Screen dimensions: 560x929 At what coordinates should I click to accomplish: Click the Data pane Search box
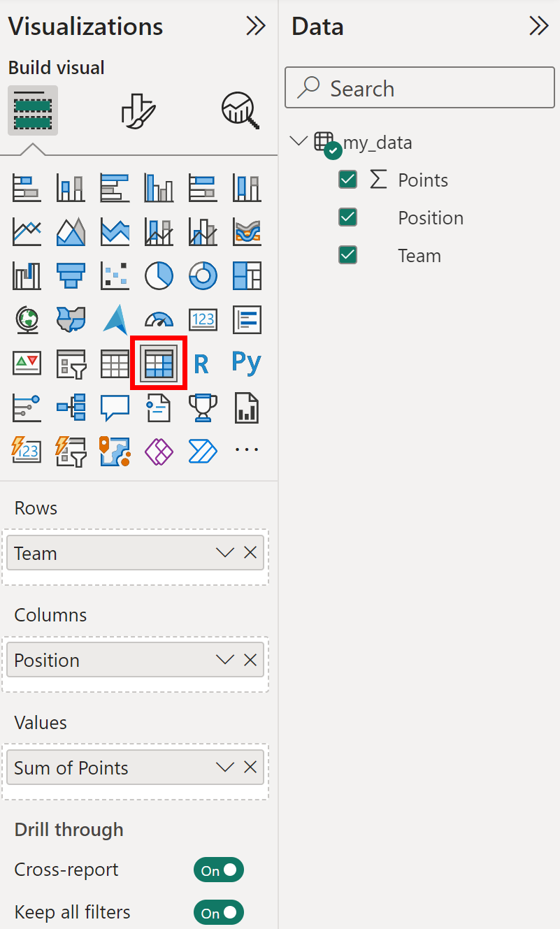coord(419,88)
